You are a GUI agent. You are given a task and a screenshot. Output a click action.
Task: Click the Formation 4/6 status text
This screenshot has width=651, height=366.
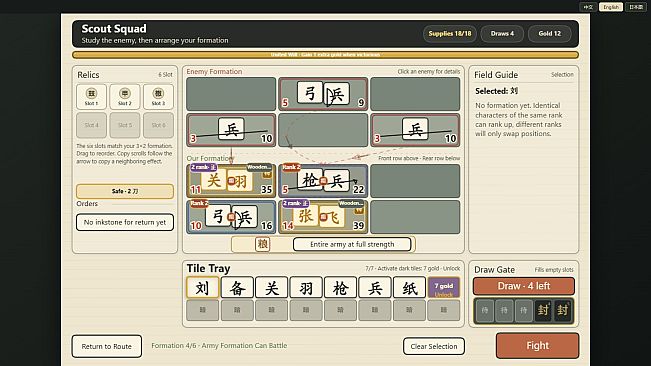(219, 345)
